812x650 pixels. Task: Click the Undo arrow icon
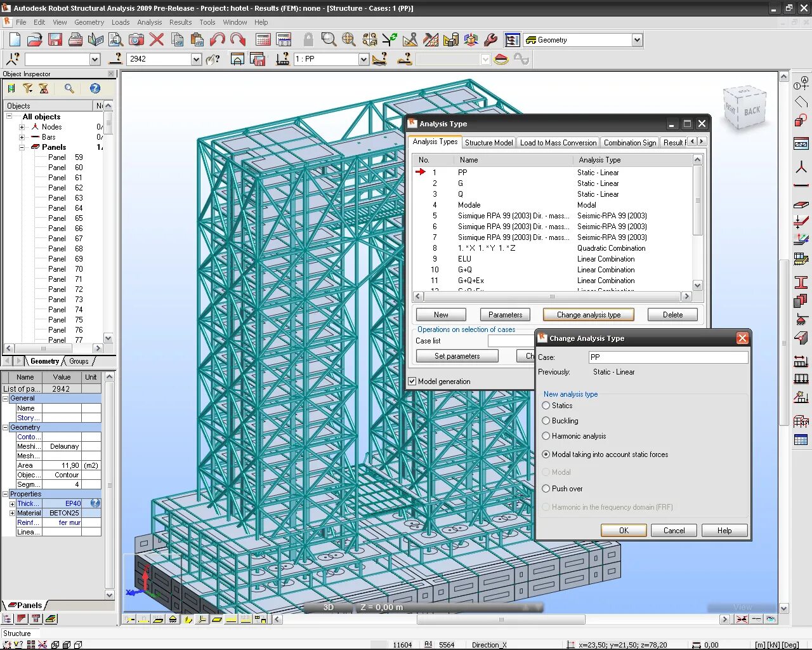[218, 39]
